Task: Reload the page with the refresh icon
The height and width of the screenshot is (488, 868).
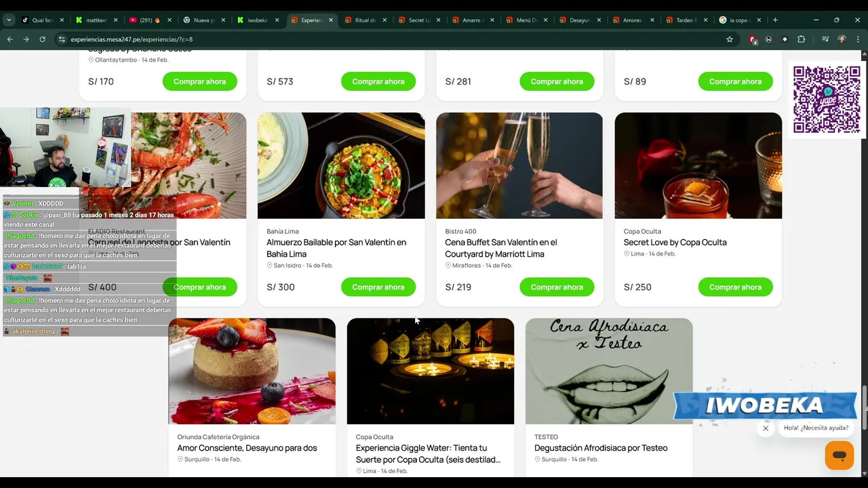Action: [x=42, y=39]
